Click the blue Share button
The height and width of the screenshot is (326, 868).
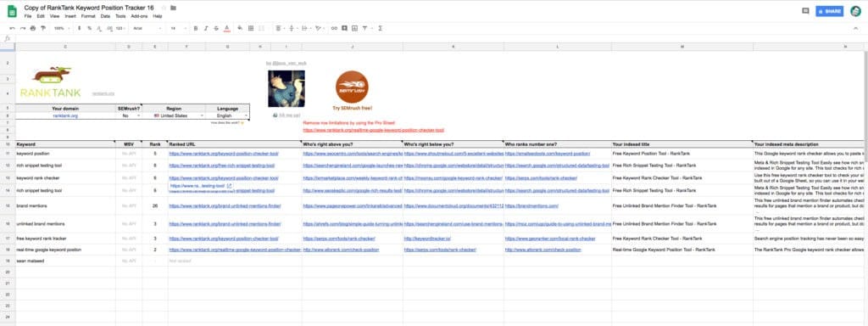[829, 11]
